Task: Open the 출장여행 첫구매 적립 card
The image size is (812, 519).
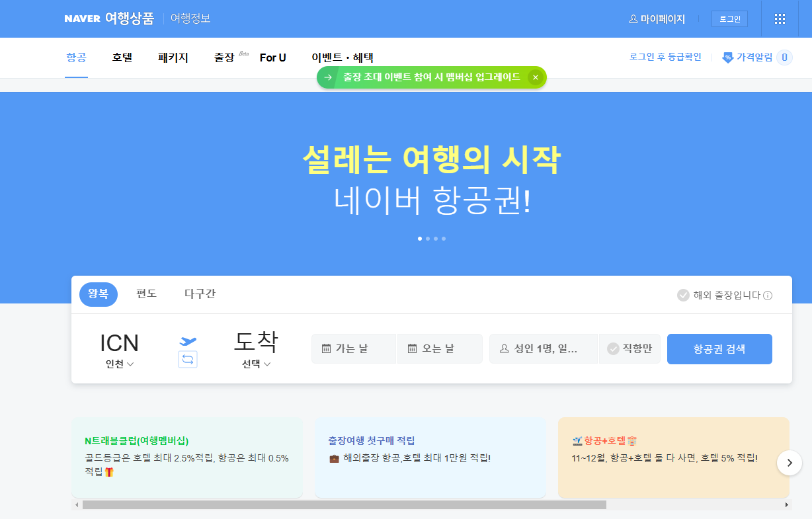Action: pos(430,458)
